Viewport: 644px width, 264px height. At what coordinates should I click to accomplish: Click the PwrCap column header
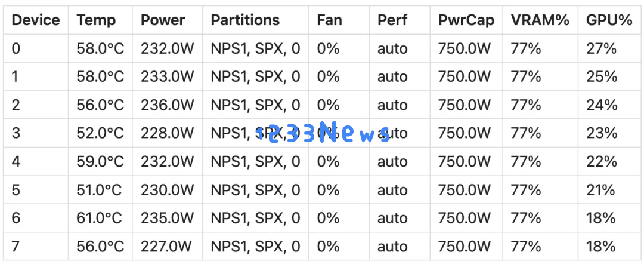(466, 20)
